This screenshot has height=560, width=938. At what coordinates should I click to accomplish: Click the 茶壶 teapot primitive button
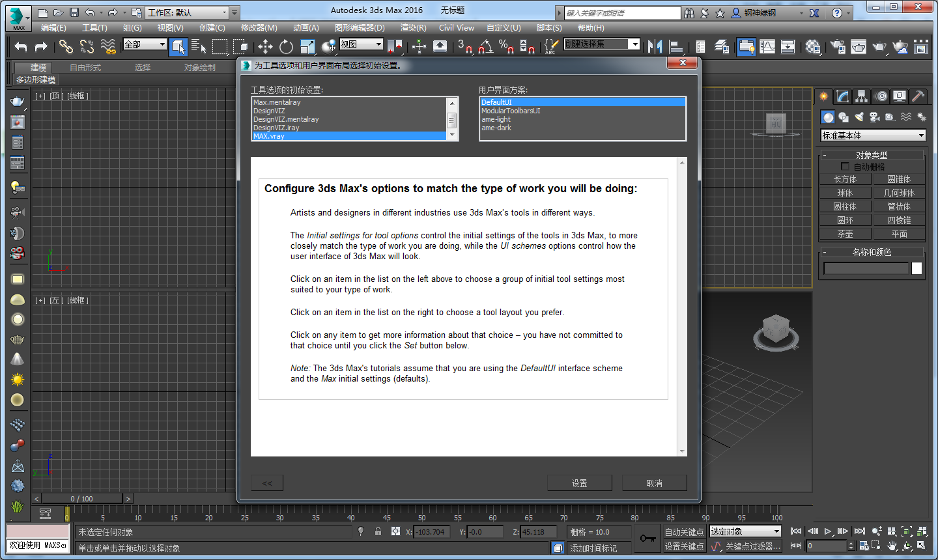pyautogui.click(x=846, y=234)
